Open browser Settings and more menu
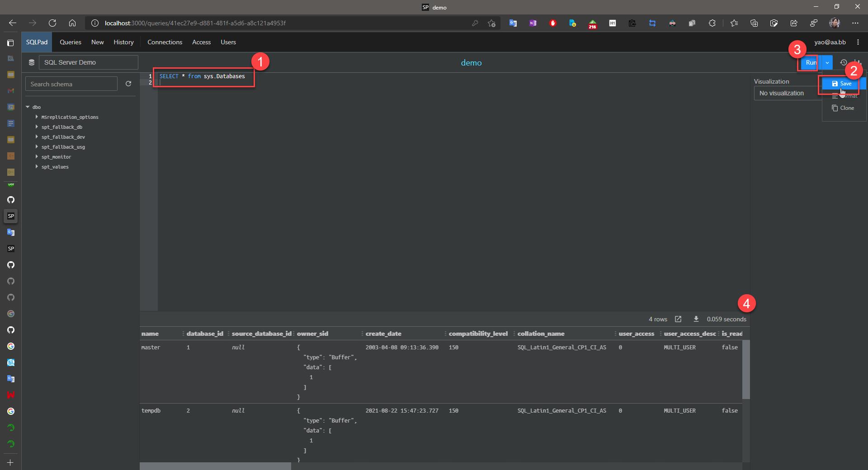Viewport: 868px width, 470px height. click(x=855, y=23)
